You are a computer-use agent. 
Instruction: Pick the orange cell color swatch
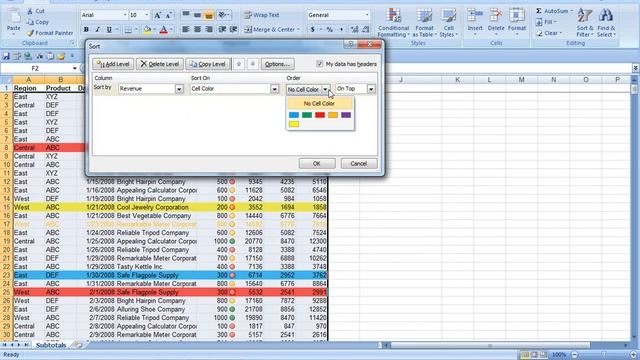click(333, 115)
